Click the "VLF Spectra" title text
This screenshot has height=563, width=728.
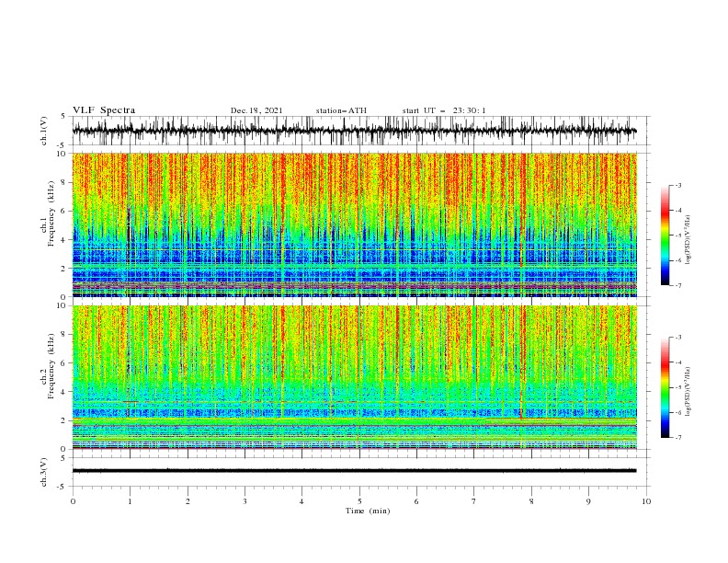coord(104,110)
